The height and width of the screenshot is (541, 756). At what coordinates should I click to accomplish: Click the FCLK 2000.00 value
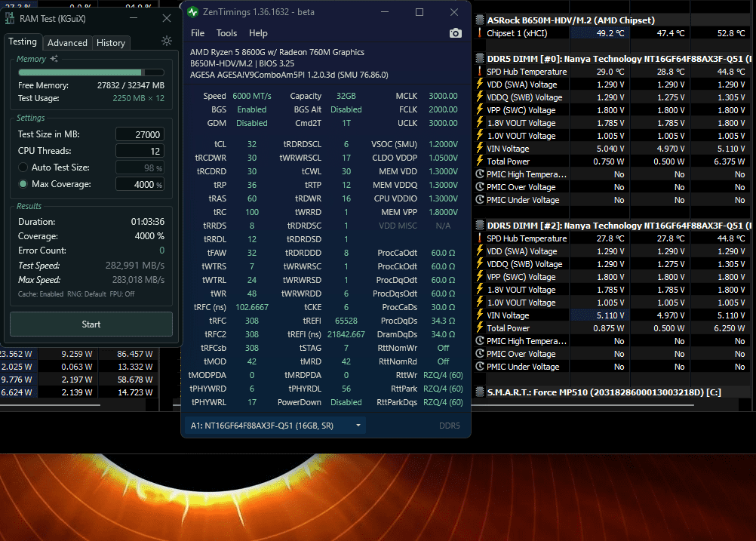(443, 109)
